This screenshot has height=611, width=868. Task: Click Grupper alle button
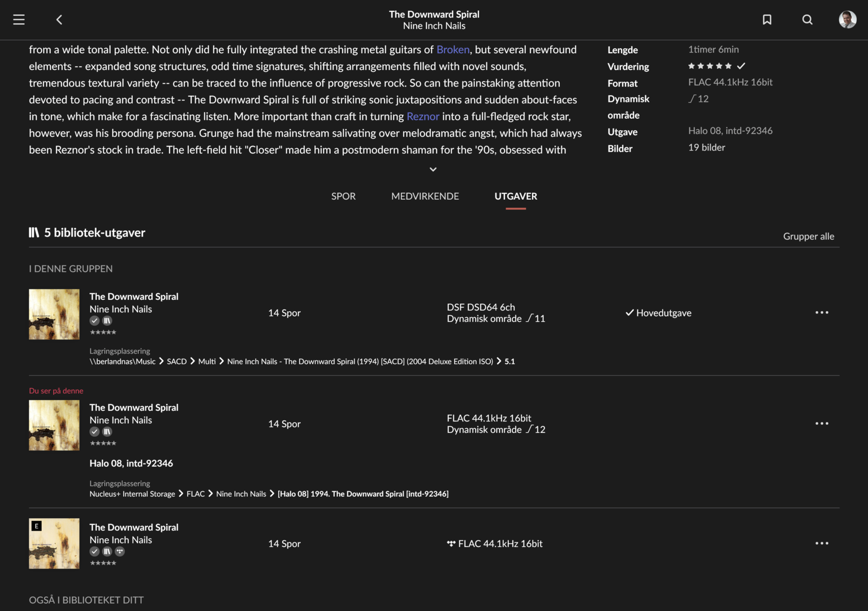point(808,236)
